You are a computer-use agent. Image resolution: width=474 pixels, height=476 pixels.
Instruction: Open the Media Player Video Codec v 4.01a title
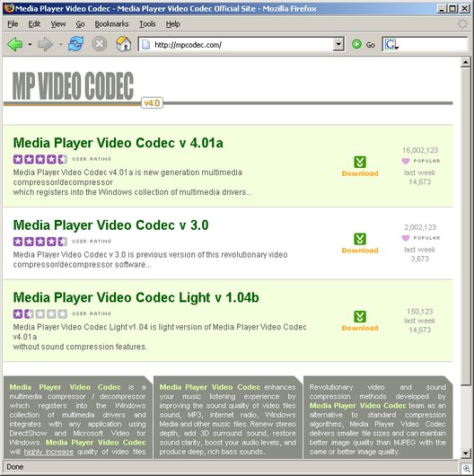tap(118, 143)
